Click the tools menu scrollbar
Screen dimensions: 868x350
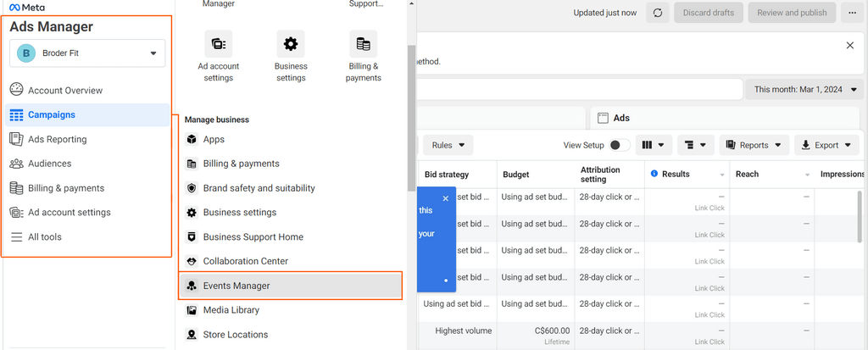[411, 118]
